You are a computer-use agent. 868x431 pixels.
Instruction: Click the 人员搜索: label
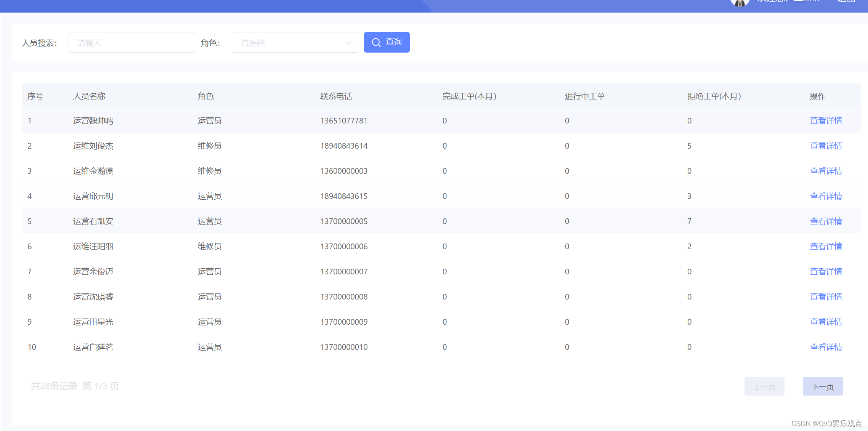click(39, 43)
